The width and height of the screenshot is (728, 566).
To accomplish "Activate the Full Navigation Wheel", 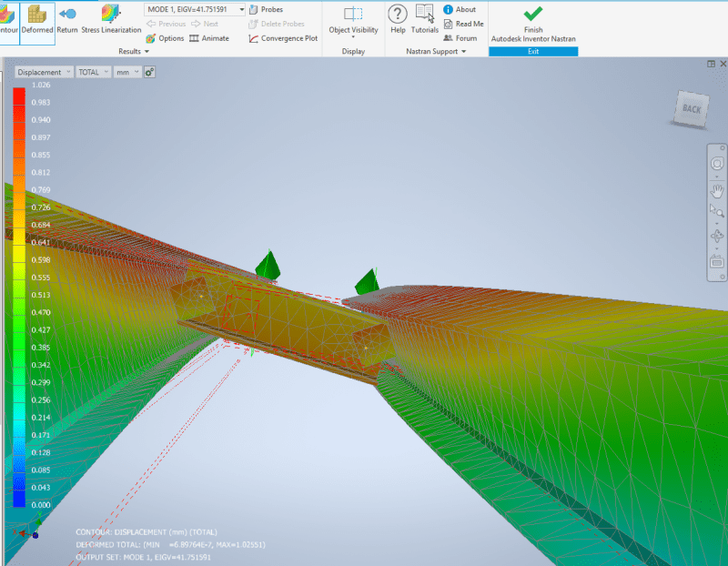I will tap(717, 164).
